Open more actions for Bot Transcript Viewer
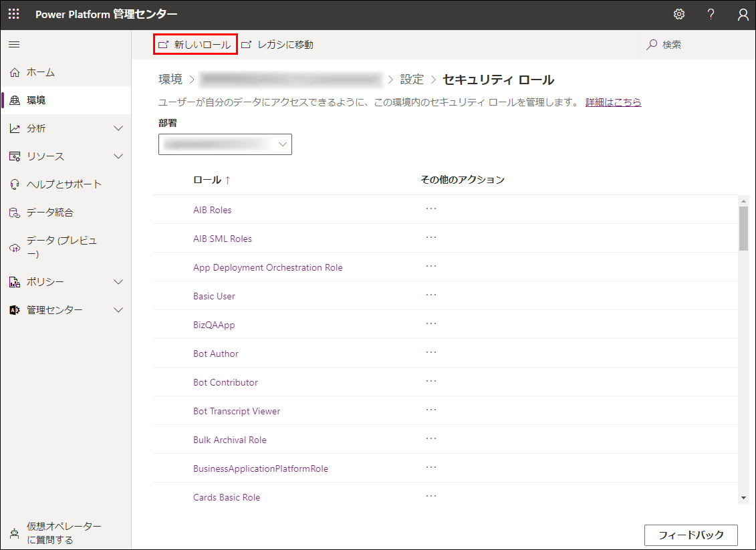756x550 pixels. [x=431, y=410]
